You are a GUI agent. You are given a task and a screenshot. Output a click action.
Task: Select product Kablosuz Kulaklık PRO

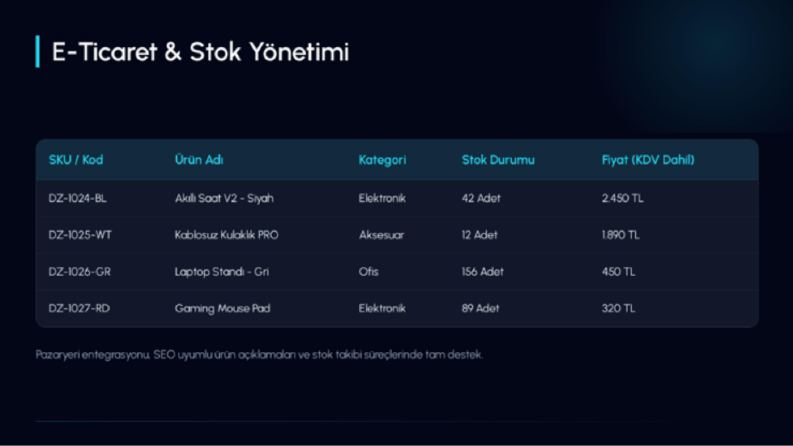pyautogui.click(x=226, y=235)
